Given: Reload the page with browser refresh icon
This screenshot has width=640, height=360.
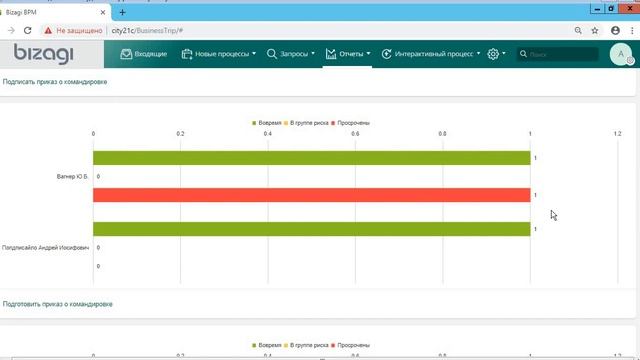Looking at the screenshot, I should [x=27, y=30].
